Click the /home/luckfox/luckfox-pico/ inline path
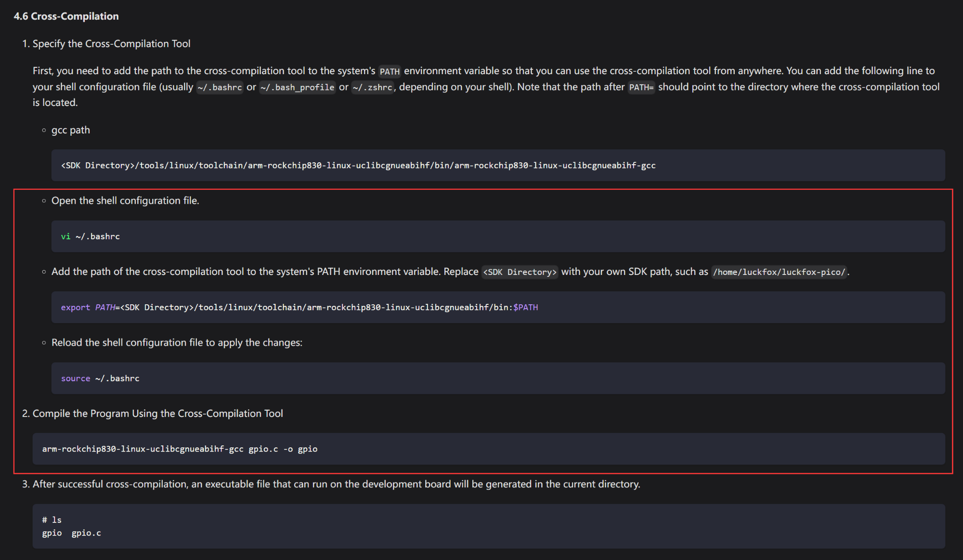The height and width of the screenshot is (560, 963). click(779, 272)
